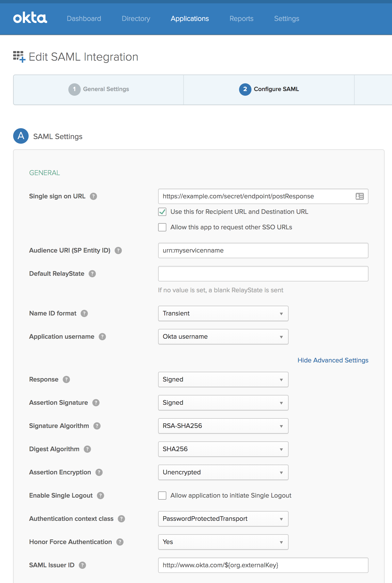Open the Name ID format dropdown showing Transient

pos(223,313)
